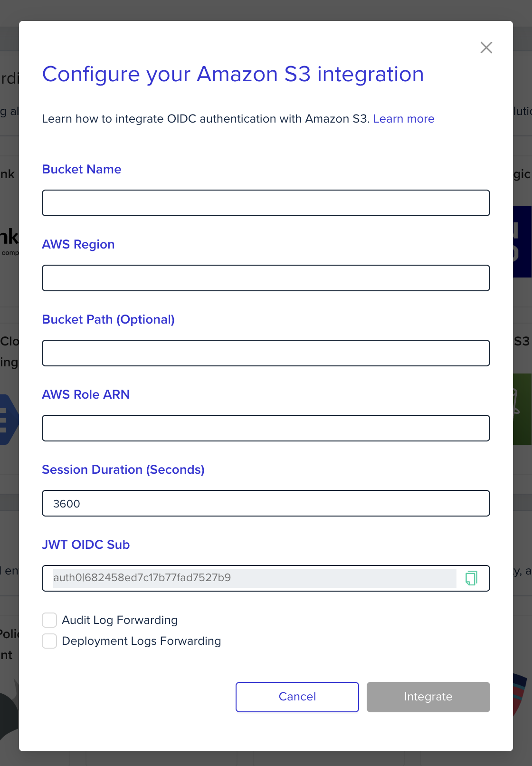The height and width of the screenshot is (766, 532).
Task: Click the "Session Duration (Seconds)" label
Action: click(x=123, y=469)
